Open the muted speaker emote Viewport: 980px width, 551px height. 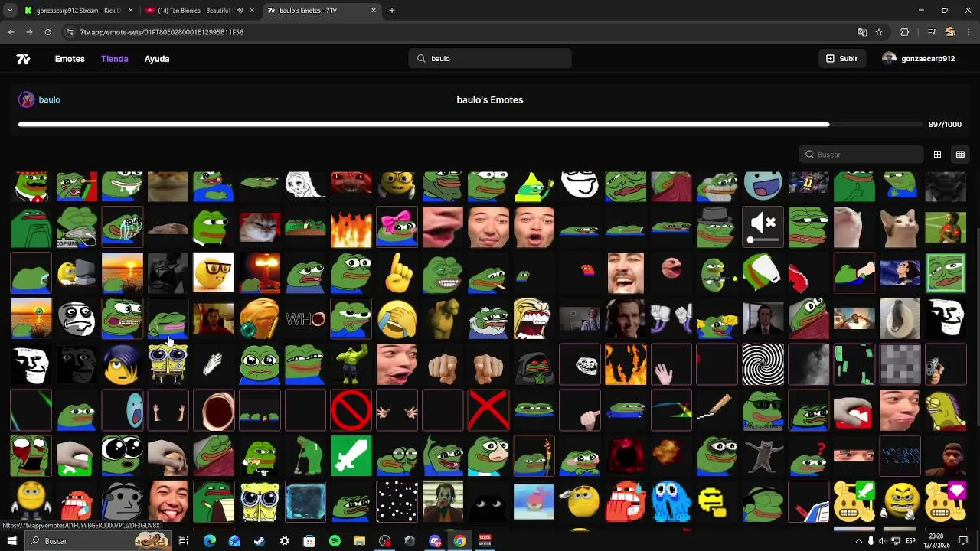[763, 227]
